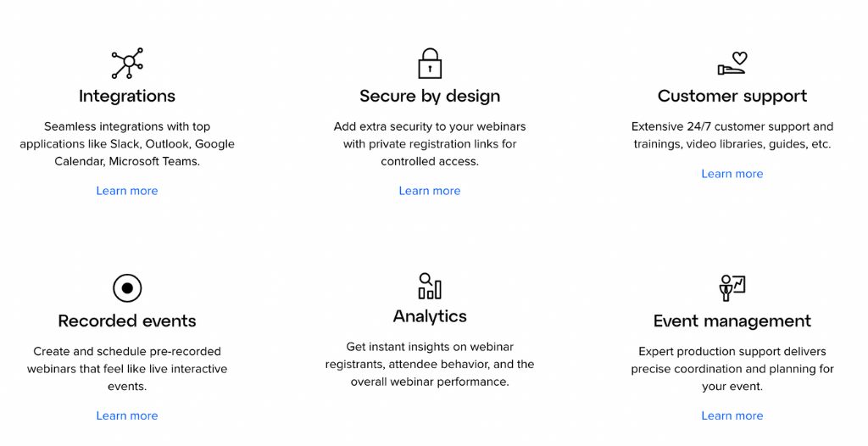Open Learn more under Integrations
The width and height of the screenshot is (868, 446).
127,191
